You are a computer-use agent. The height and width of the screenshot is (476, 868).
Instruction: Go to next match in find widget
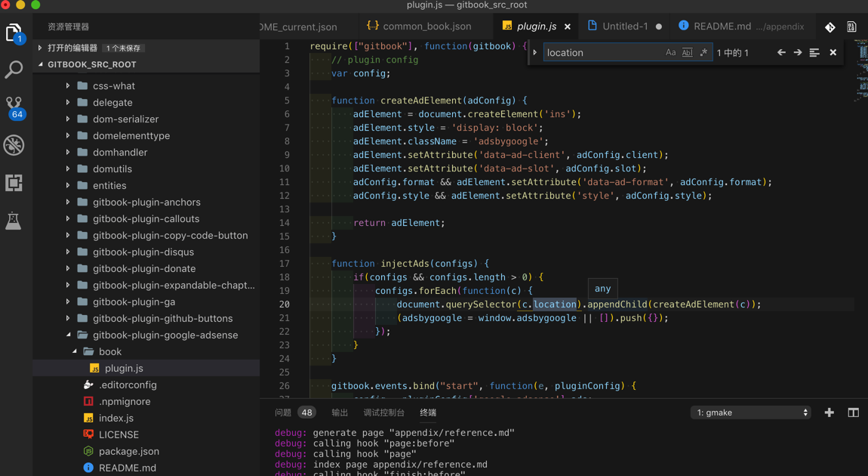[798, 53]
